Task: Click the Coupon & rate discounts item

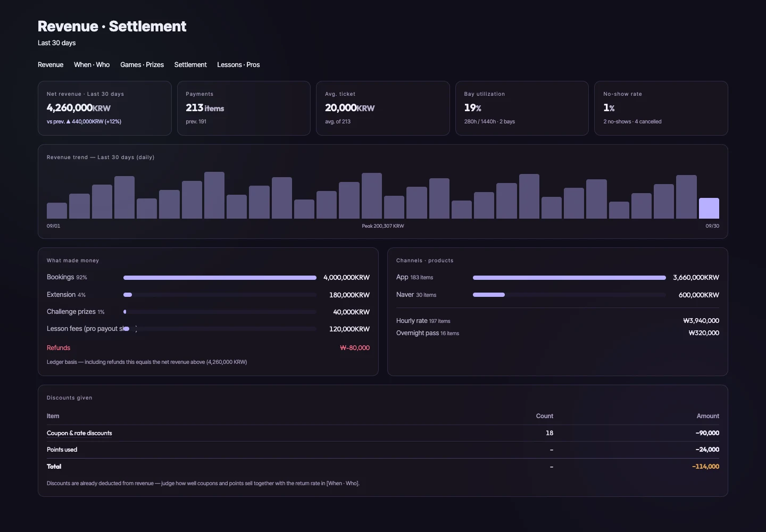Action: point(79,433)
